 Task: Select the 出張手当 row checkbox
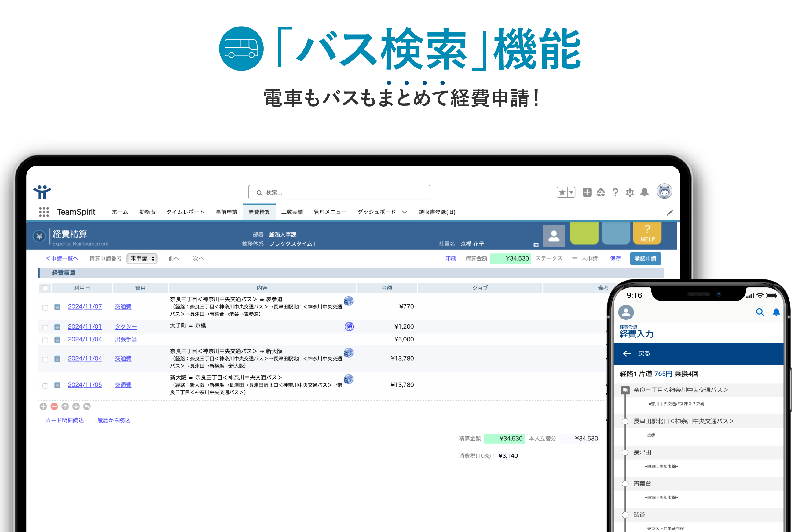(45, 340)
